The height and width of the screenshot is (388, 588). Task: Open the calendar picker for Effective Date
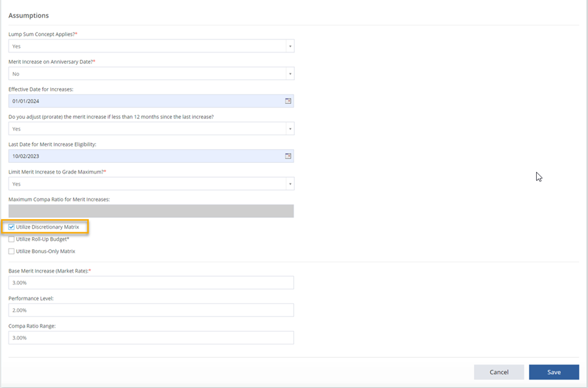[288, 101]
